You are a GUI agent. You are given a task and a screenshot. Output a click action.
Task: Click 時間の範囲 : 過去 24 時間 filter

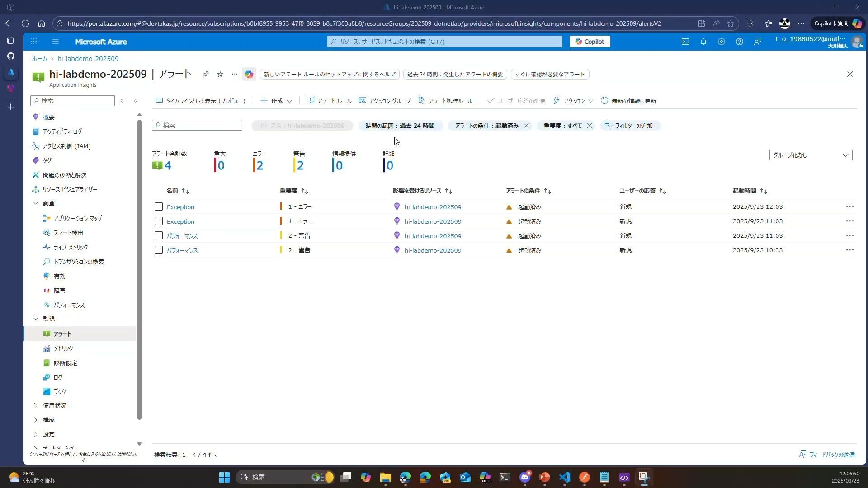click(400, 126)
